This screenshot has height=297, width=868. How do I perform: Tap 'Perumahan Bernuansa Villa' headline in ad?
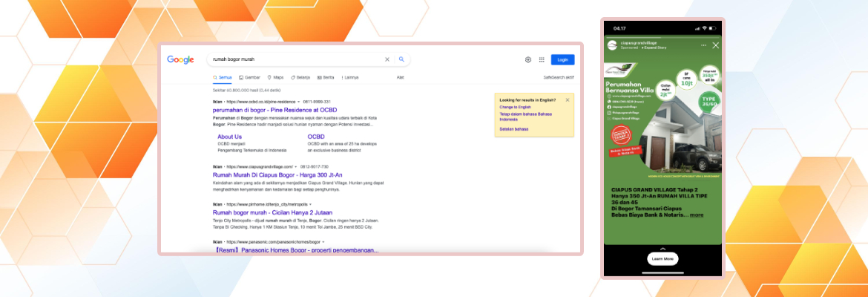click(629, 88)
